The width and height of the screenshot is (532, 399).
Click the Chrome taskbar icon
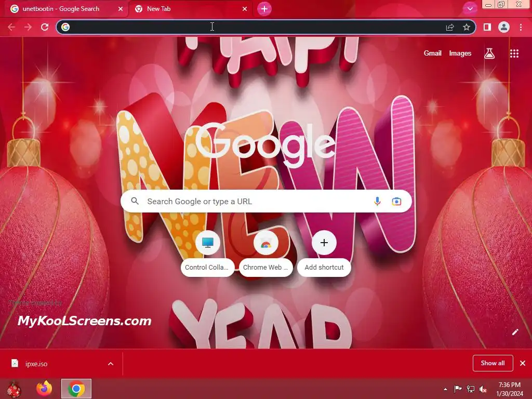[76, 389]
